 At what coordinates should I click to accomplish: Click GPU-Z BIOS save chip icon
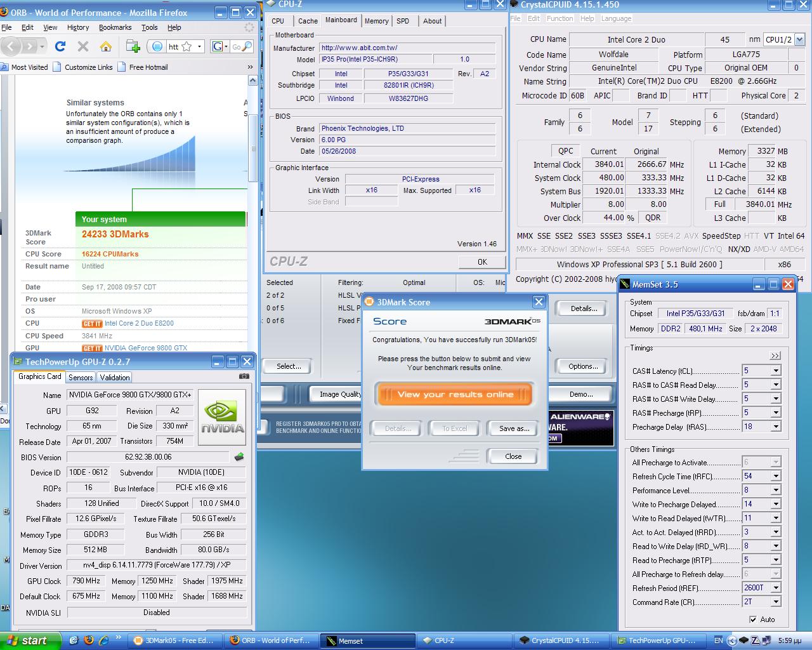pyautogui.click(x=239, y=456)
